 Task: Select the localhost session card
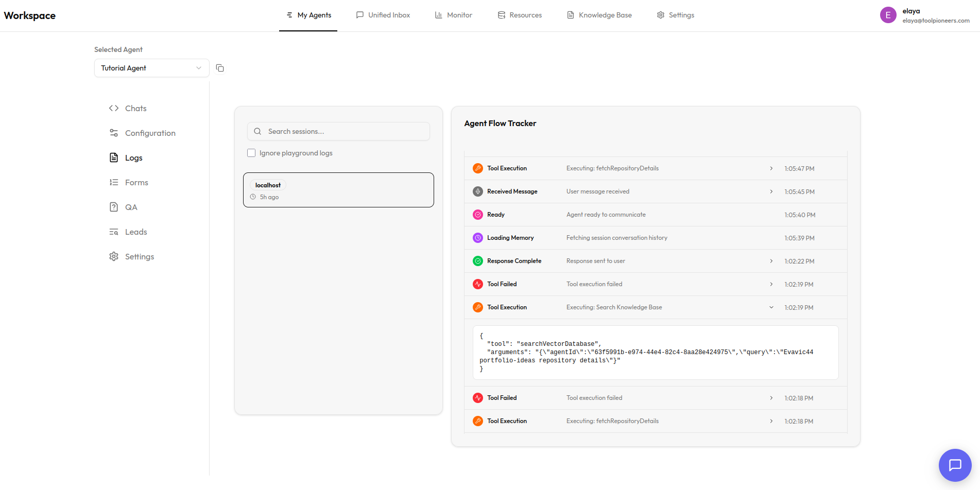click(338, 190)
